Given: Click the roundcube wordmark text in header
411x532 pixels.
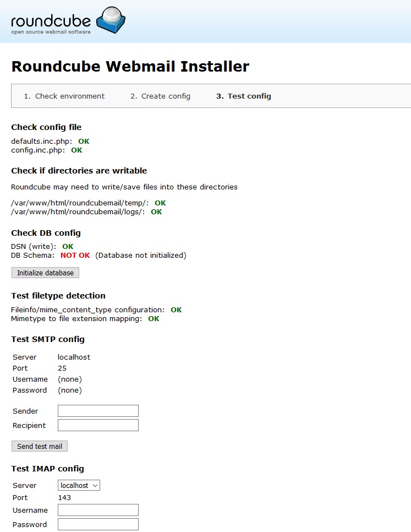Looking at the screenshot, I should pyautogui.click(x=51, y=21).
